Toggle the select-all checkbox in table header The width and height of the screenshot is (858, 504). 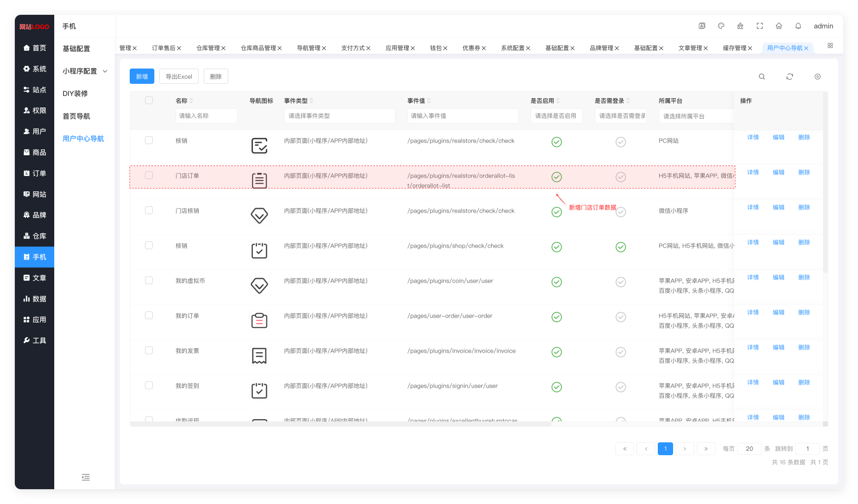coord(149,101)
